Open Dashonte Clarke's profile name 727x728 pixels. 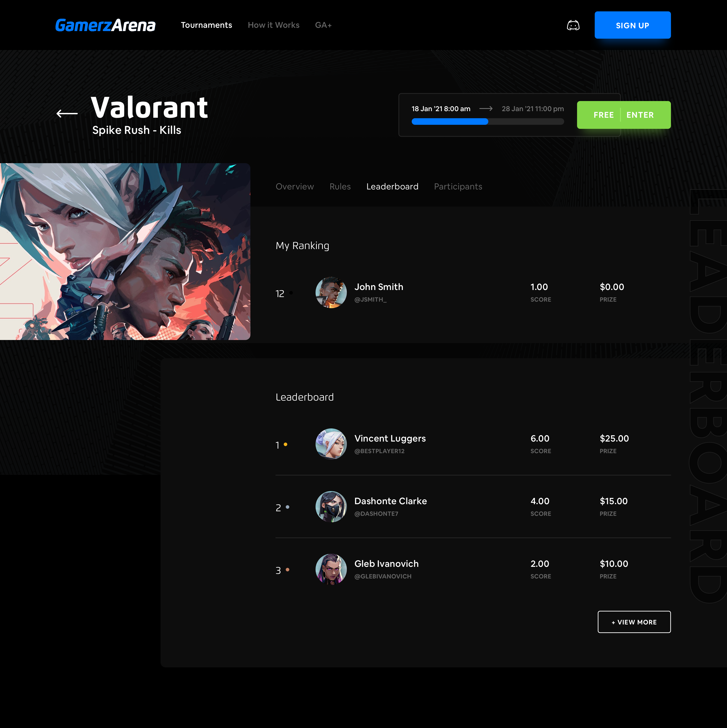pyautogui.click(x=391, y=501)
